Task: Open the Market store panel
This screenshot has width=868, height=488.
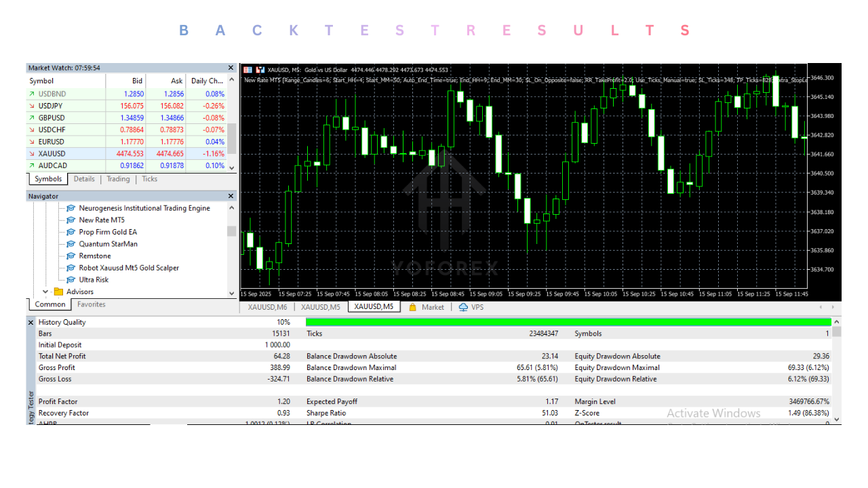Action: (427, 306)
